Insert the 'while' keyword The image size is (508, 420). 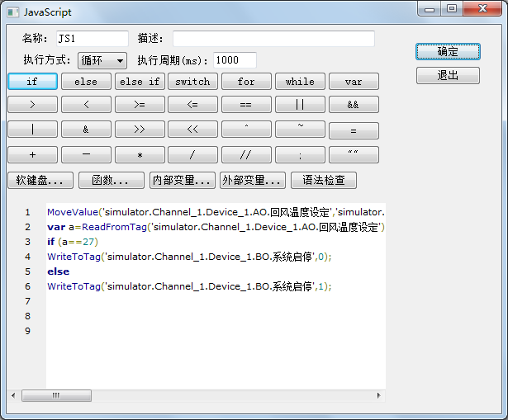pos(300,81)
